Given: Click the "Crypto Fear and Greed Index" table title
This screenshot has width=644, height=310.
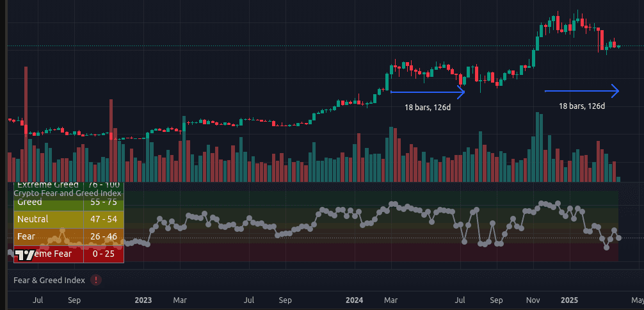Looking at the screenshot, I should coord(67,193).
